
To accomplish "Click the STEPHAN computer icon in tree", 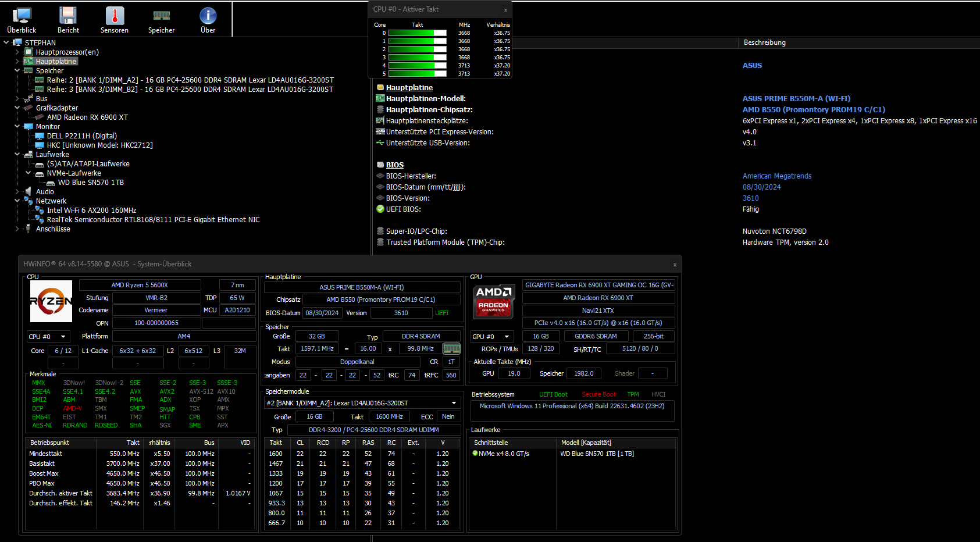I will tap(17, 42).
